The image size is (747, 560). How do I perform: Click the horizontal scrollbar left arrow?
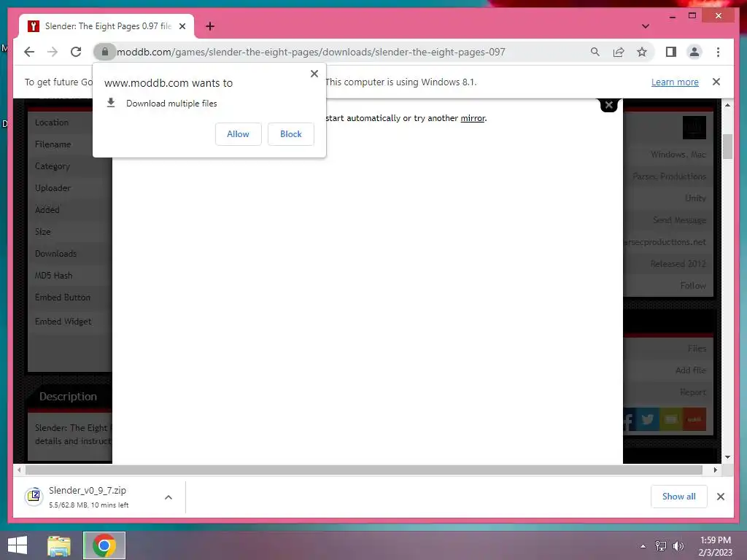click(19, 470)
